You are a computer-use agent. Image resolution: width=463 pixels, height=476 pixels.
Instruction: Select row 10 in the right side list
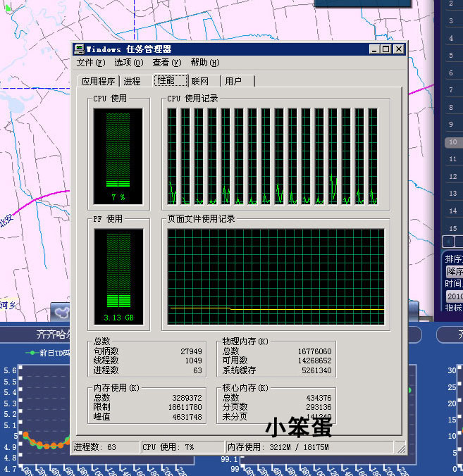[x=453, y=142]
